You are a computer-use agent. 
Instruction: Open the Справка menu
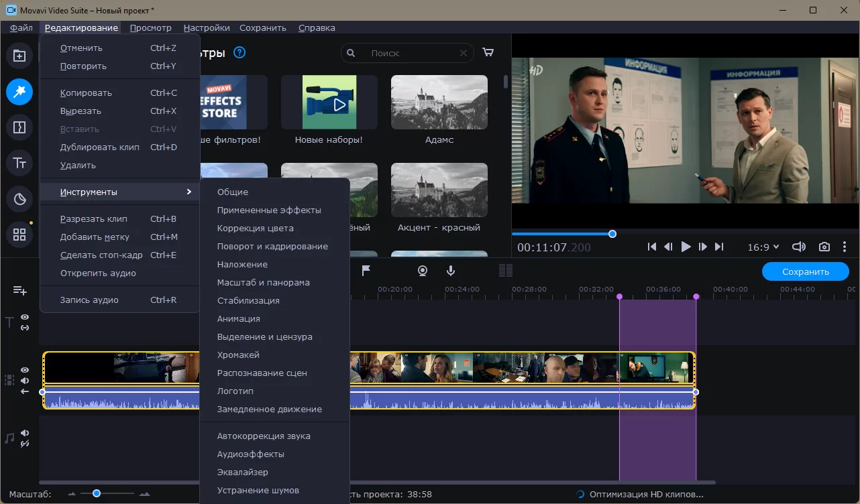tap(317, 27)
